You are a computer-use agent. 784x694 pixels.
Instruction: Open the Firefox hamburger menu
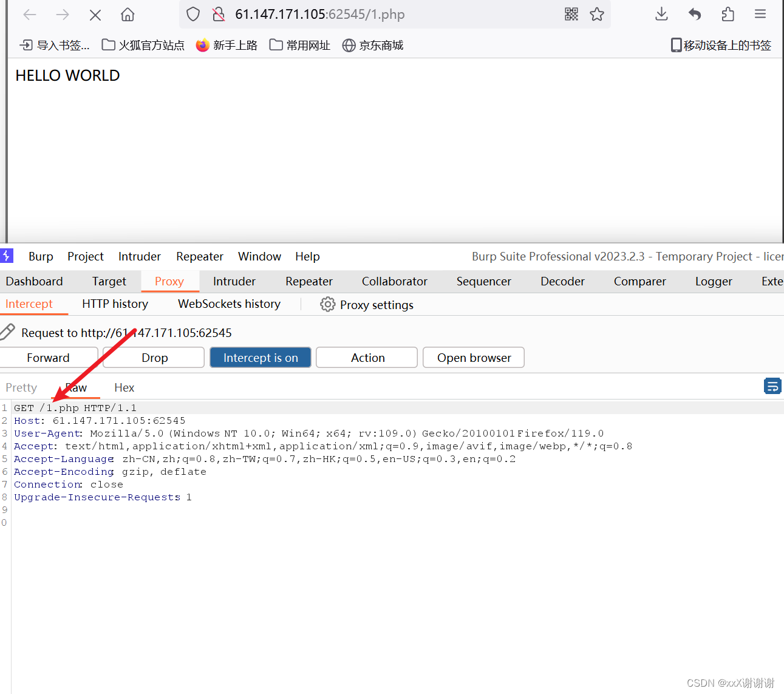[x=760, y=14]
